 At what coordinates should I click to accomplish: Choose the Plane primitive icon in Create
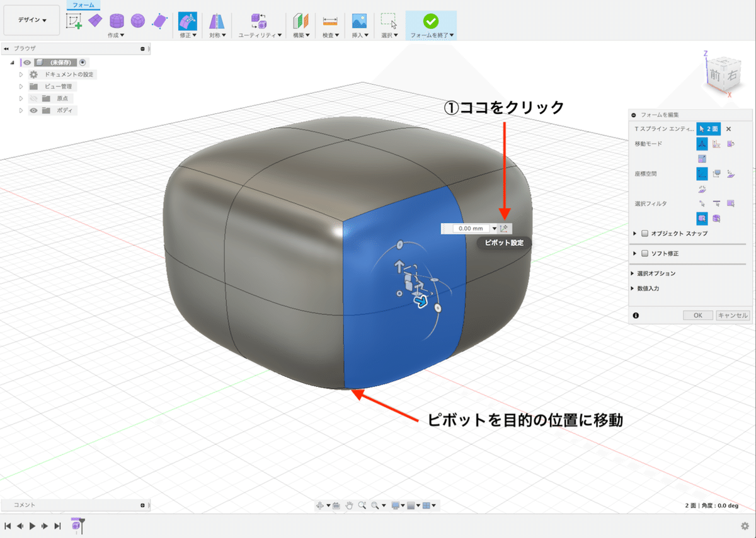coord(95,21)
